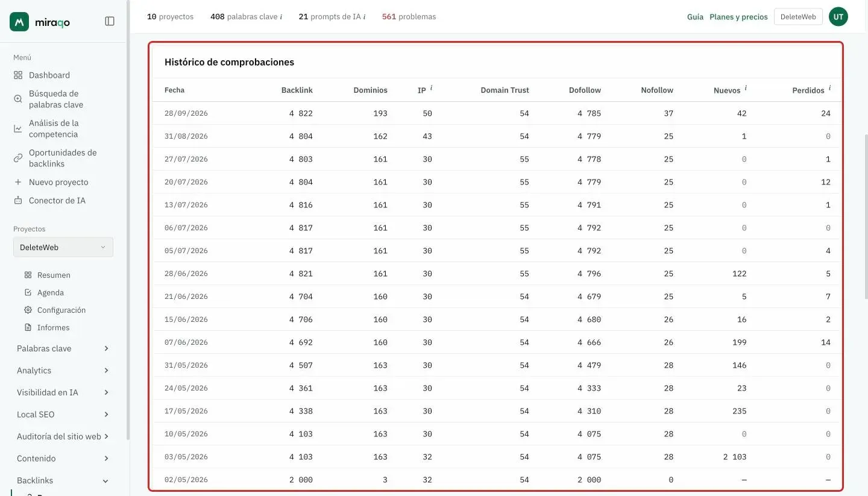
Task: Click the date 07/06/2026 row
Action: 497,342
